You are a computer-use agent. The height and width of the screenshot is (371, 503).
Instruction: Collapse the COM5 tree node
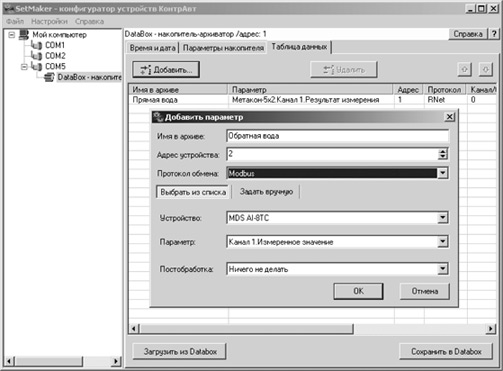coord(24,67)
